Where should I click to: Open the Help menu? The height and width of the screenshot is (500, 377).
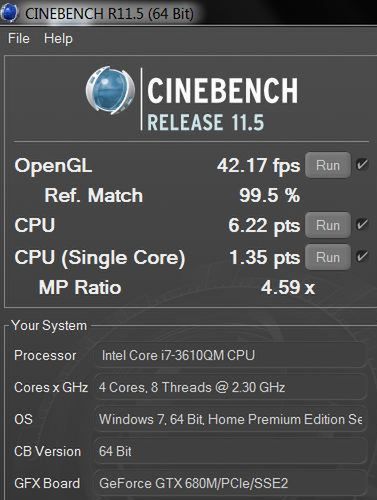(x=58, y=39)
